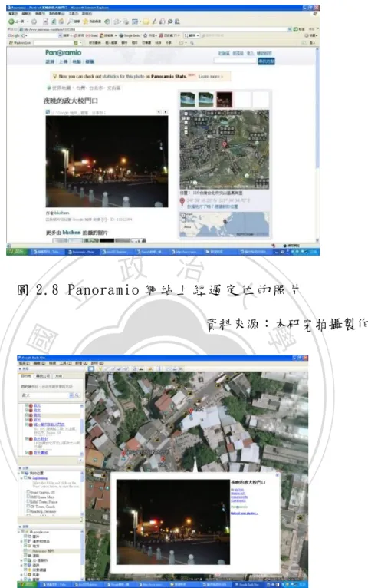Toggle the Sightseeing folder checkbox
This screenshot has width=368, height=588.
coord(25,477)
